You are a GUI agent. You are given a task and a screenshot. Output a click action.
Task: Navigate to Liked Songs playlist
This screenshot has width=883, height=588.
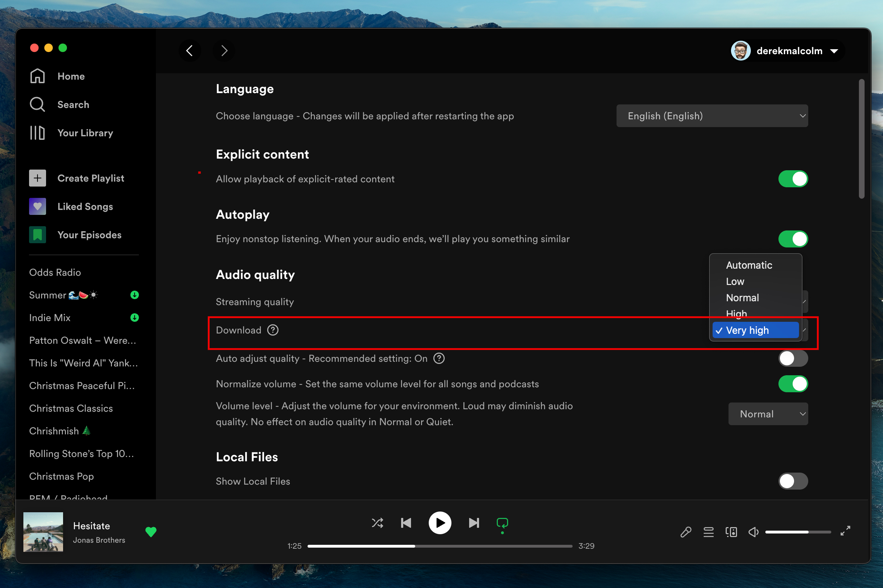84,205
